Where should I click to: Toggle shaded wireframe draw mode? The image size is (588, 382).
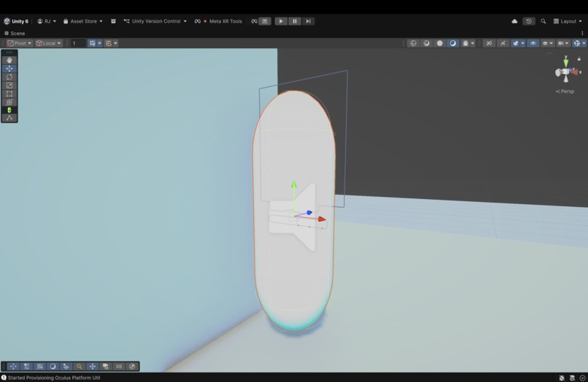[x=426, y=43]
